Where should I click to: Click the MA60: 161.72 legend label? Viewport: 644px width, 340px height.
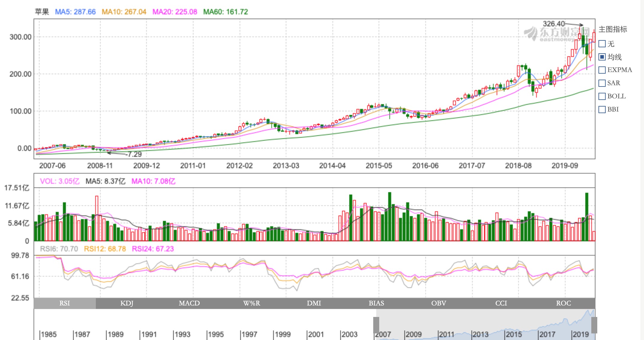coord(226,12)
